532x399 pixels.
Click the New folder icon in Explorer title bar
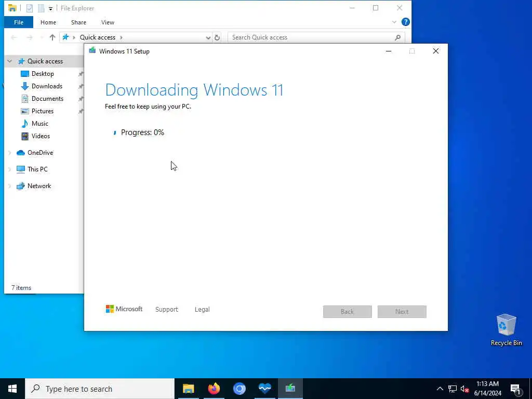click(41, 8)
